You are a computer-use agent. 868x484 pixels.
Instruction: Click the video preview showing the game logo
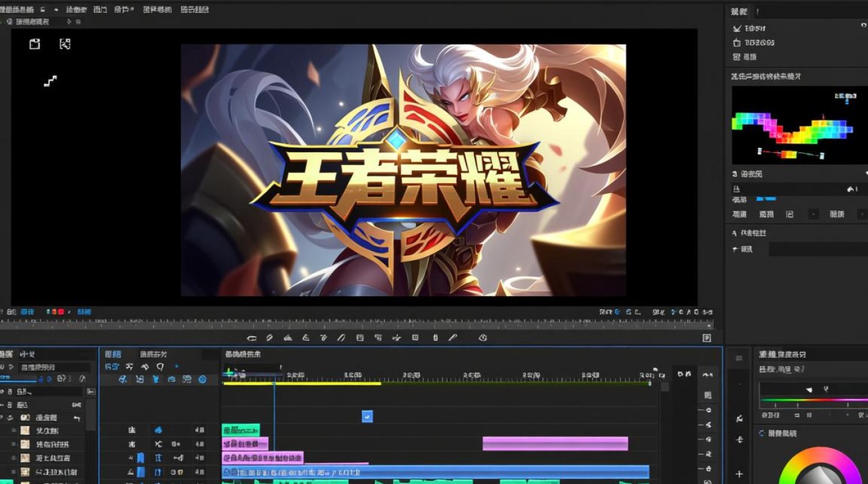coord(403,170)
